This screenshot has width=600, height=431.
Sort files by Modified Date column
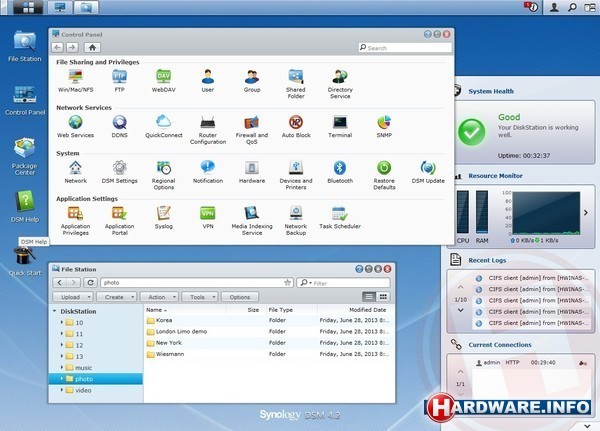click(x=367, y=310)
